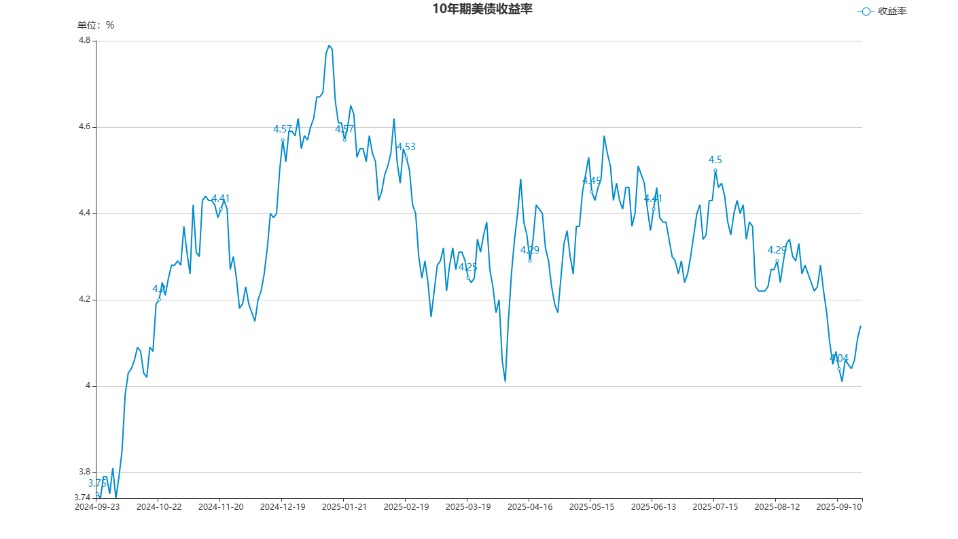Select the 2025-01-21 x-axis date label
Viewport: 958px width, 539px height.
click(344, 507)
